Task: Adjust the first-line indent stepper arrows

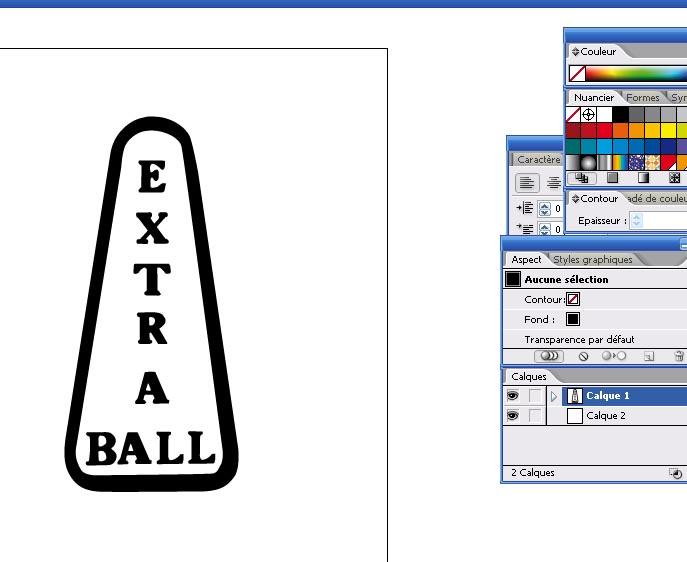Action: tap(545, 229)
